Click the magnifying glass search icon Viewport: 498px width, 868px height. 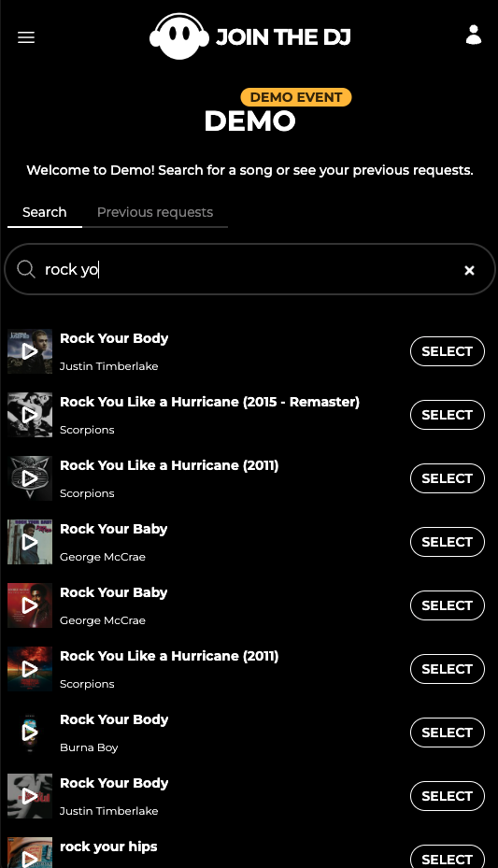(25, 269)
